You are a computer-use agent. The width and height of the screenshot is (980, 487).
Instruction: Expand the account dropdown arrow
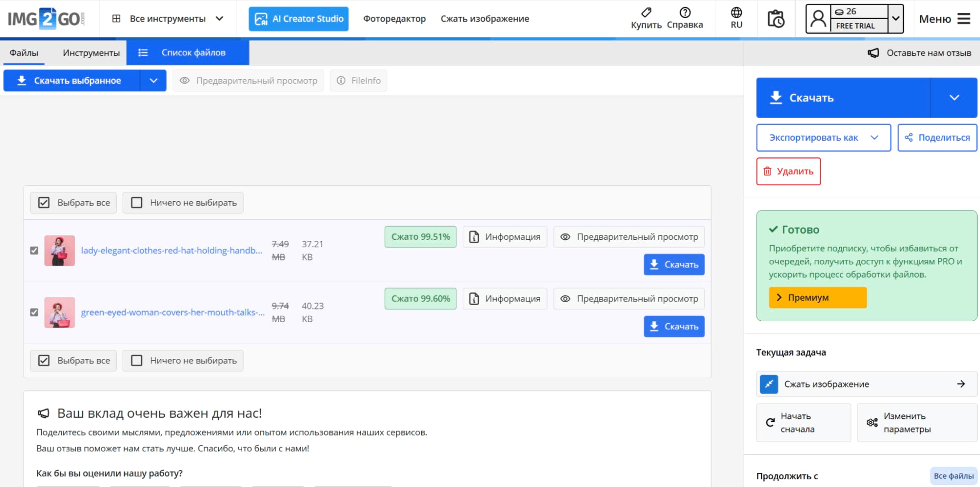click(x=896, y=19)
